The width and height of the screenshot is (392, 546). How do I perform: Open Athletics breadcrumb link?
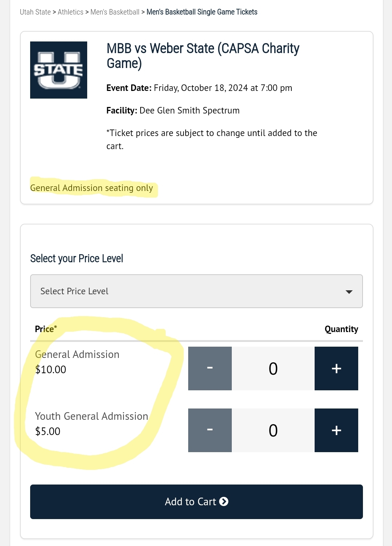click(x=70, y=12)
